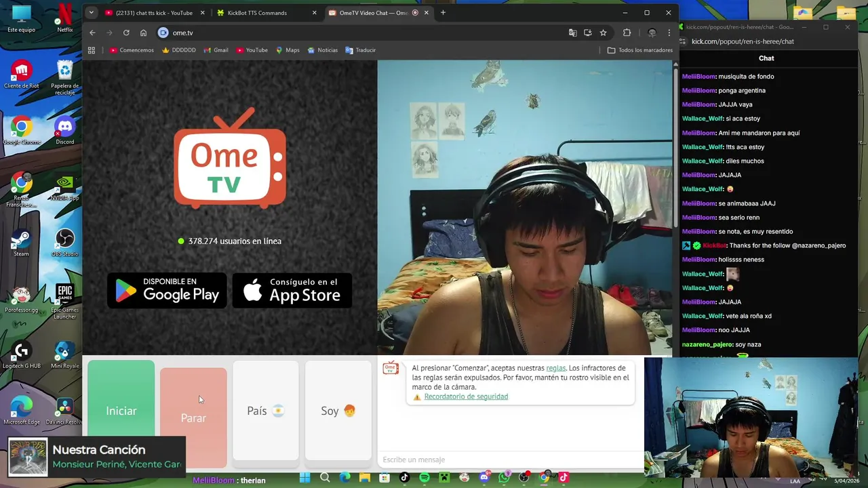This screenshot has height=488, width=868.
Task: Click the install app icon in address bar
Action: 588,33
